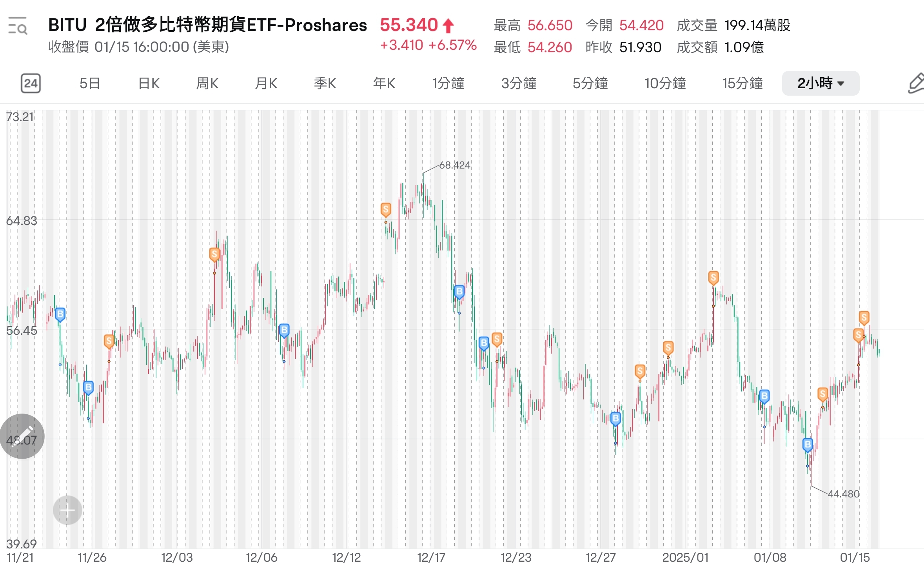Select the sell marker at the early January peak

(x=713, y=278)
